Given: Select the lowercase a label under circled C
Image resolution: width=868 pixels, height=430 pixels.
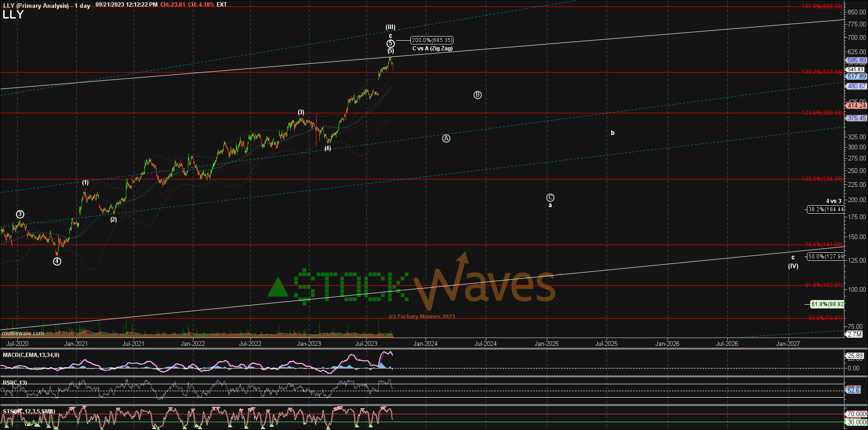Looking at the screenshot, I should click(x=550, y=205).
